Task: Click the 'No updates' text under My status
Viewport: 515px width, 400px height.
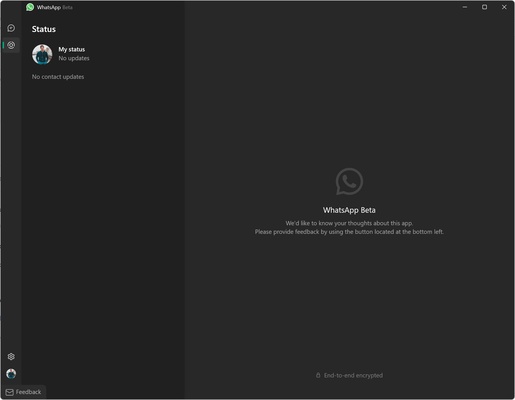Action: pyautogui.click(x=74, y=58)
